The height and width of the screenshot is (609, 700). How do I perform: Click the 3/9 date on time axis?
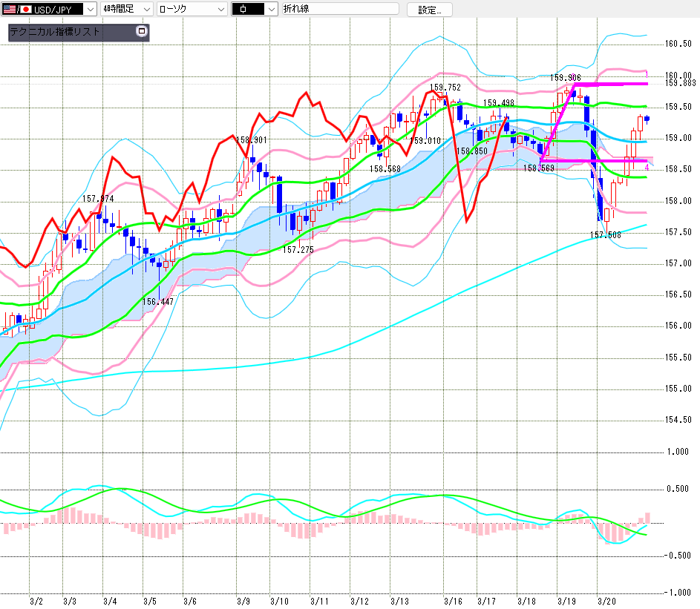[x=243, y=601]
